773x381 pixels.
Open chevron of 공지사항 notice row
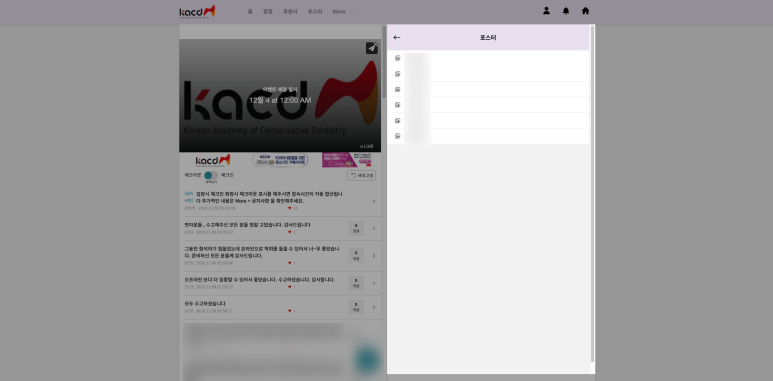tap(374, 201)
